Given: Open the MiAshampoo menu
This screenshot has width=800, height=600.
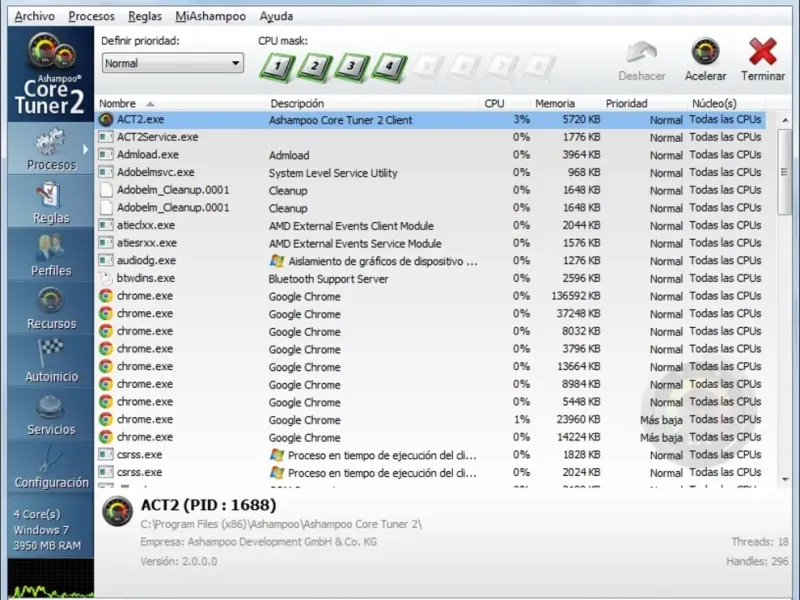Looking at the screenshot, I should pos(211,16).
